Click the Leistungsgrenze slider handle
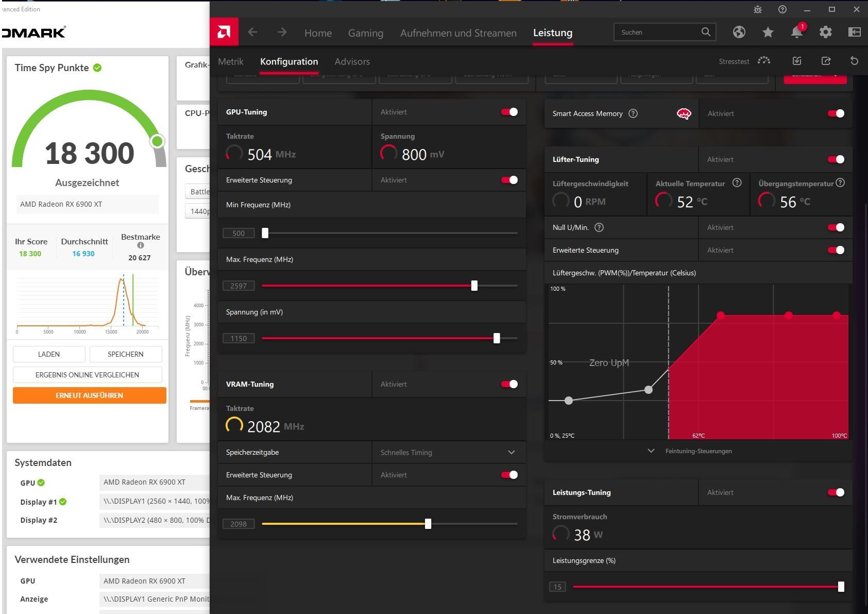 click(x=841, y=587)
